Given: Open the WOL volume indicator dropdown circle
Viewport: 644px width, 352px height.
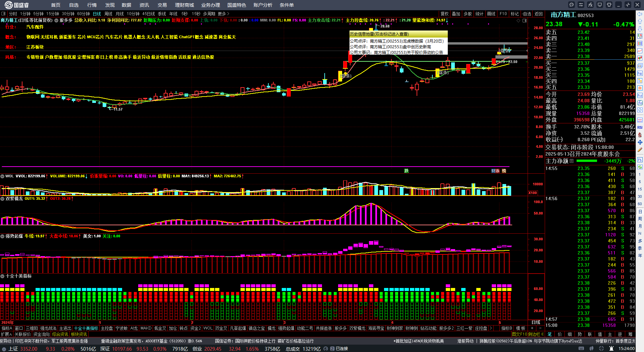Looking at the screenshot, I should (x=2, y=176).
